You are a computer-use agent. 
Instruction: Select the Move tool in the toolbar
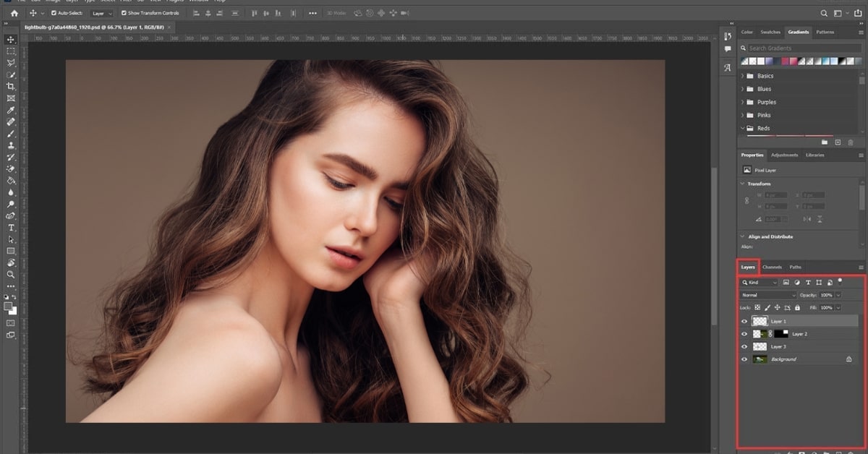[11, 40]
